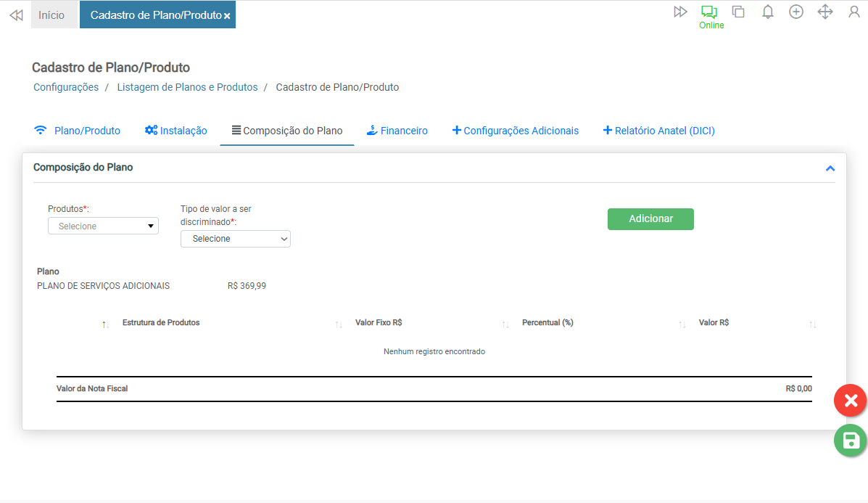Viewport: 868px width, 503px height.
Task: Collapse the Composição do Plano panel
Action: tap(830, 168)
